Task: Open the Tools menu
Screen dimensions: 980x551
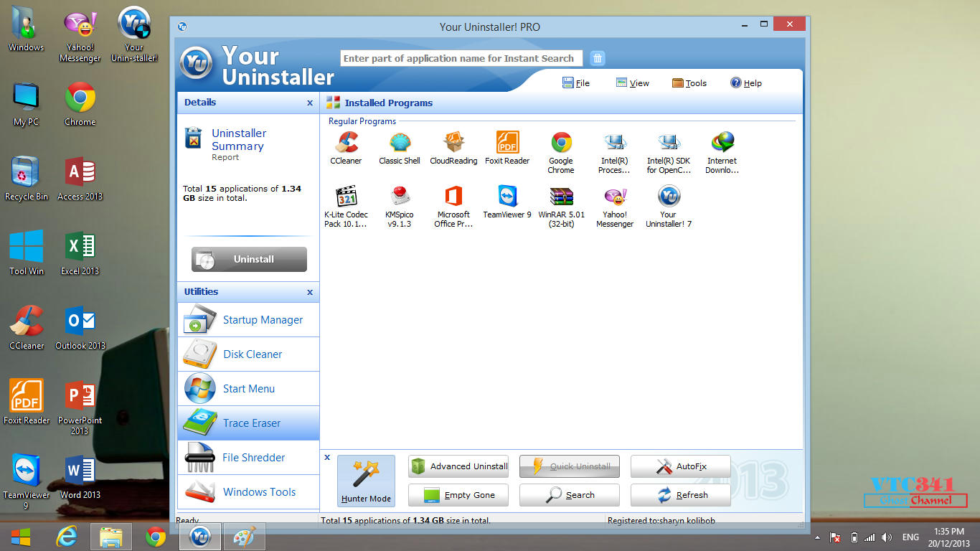Action: tap(689, 83)
